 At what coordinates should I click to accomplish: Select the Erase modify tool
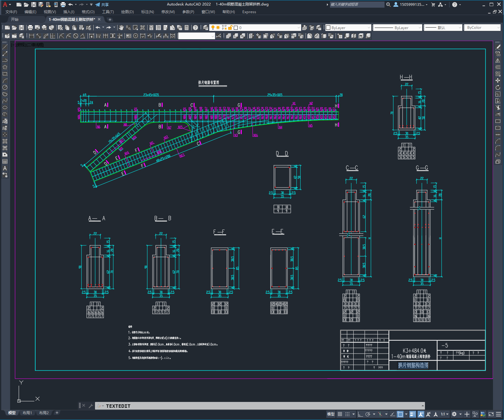click(498, 47)
